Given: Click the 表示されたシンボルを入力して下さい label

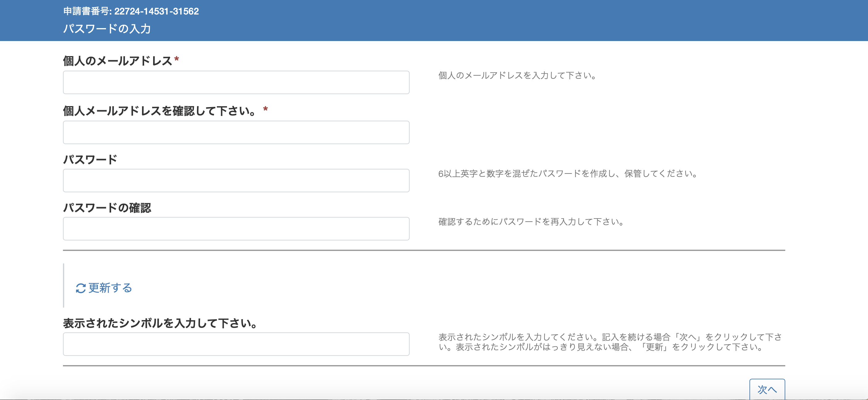Looking at the screenshot, I should click(x=161, y=323).
